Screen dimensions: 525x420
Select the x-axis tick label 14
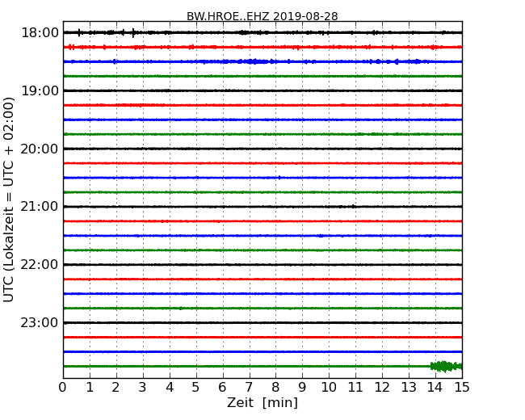coord(435,388)
